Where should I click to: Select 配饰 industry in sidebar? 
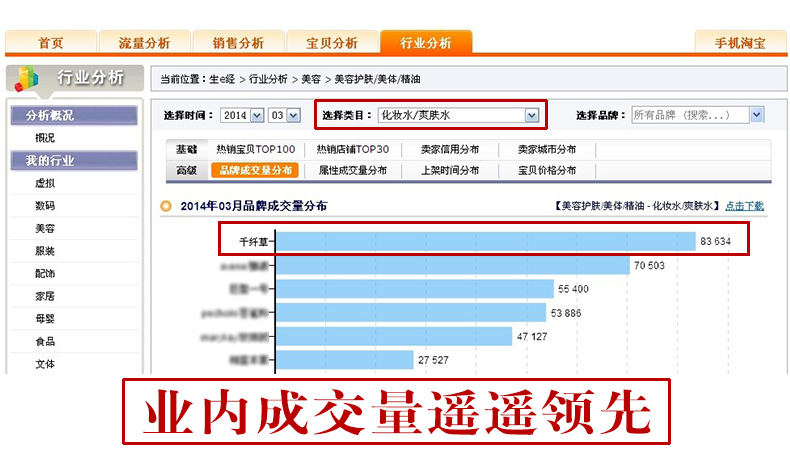pos(45,273)
